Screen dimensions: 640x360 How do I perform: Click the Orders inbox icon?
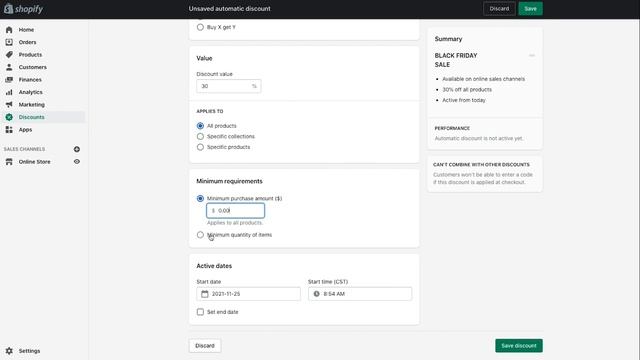pyautogui.click(x=9, y=42)
